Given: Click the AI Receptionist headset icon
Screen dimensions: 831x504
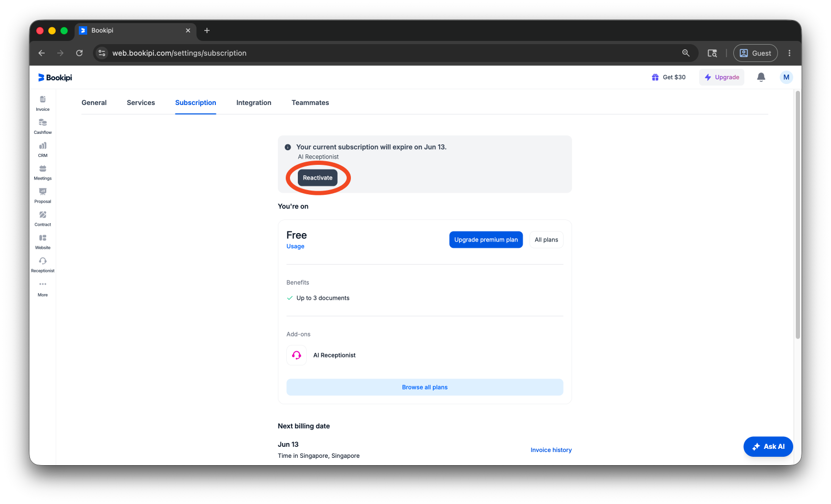Looking at the screenshot, I should coord(296,355).
